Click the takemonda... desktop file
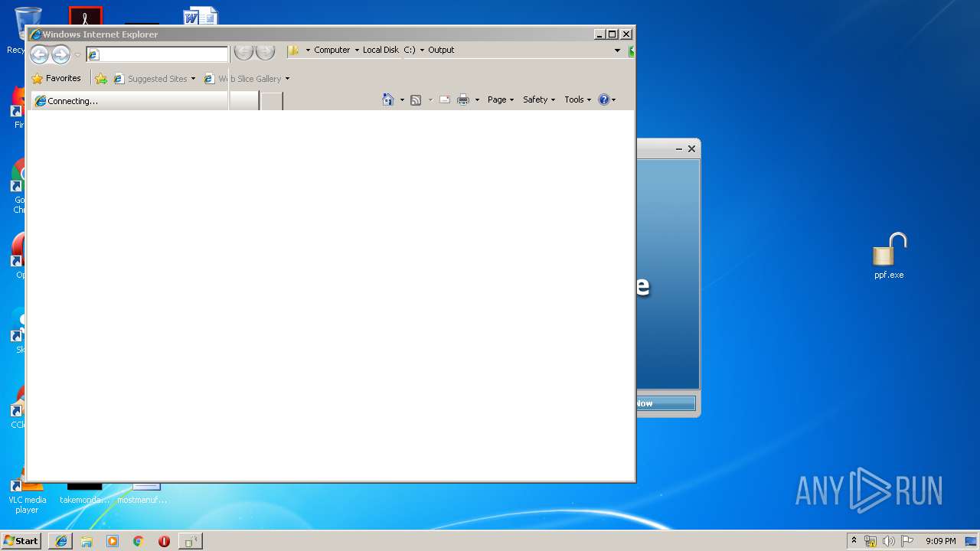 (84, 493)
